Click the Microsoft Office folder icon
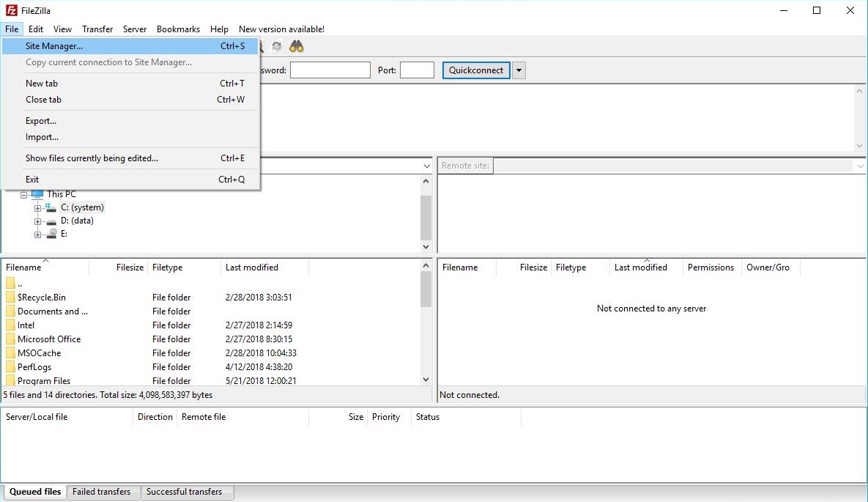The width and height of the screenshot is (868, 502). coord(10,339)
